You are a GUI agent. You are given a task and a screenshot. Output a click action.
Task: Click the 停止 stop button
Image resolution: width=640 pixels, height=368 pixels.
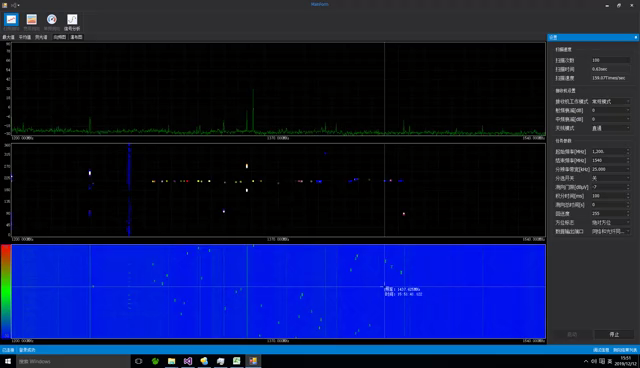click(614, 334)
